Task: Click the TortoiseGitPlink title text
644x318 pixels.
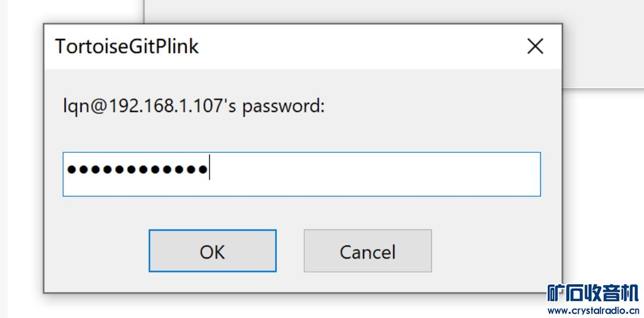Action: pyautogui.click(x=126, y=47)
